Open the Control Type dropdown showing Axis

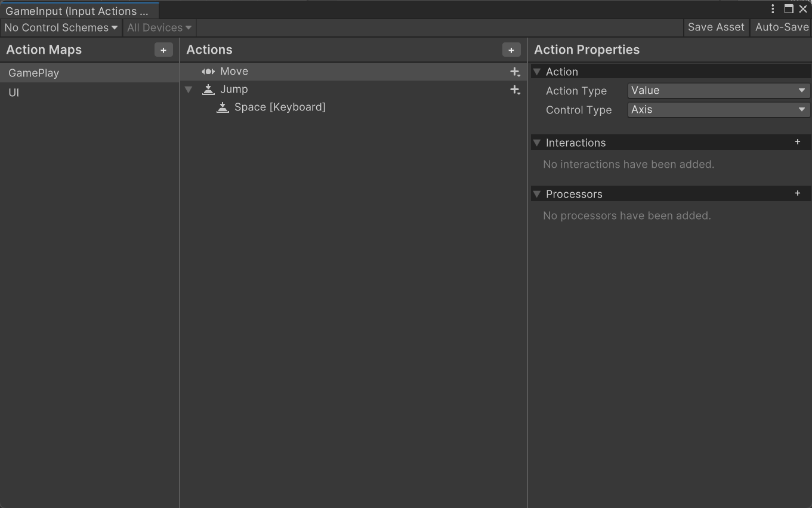pos(718,110)
